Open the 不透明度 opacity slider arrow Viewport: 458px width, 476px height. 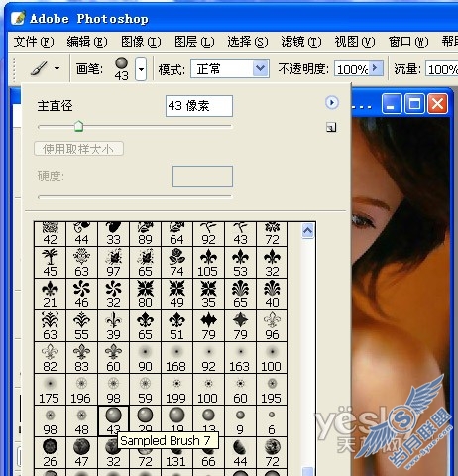(376, 68)
